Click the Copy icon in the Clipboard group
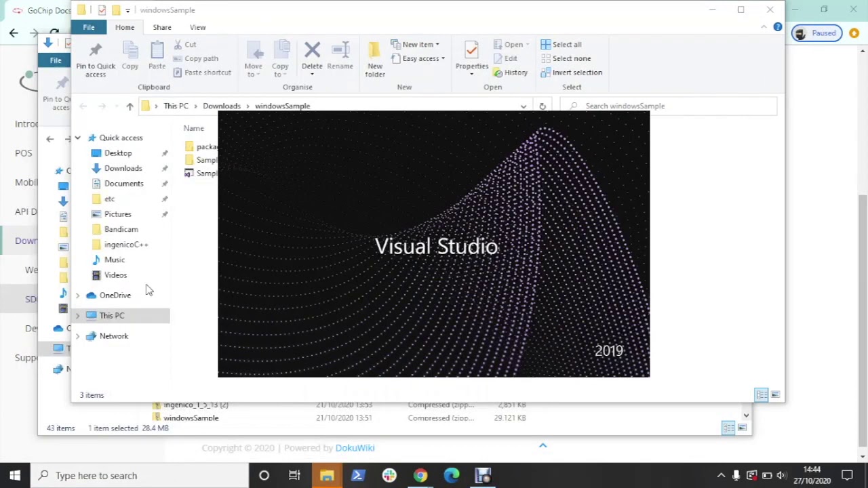The width and height of the screenshot is (868, 488). pyautogui.click(x=130, y=52)
